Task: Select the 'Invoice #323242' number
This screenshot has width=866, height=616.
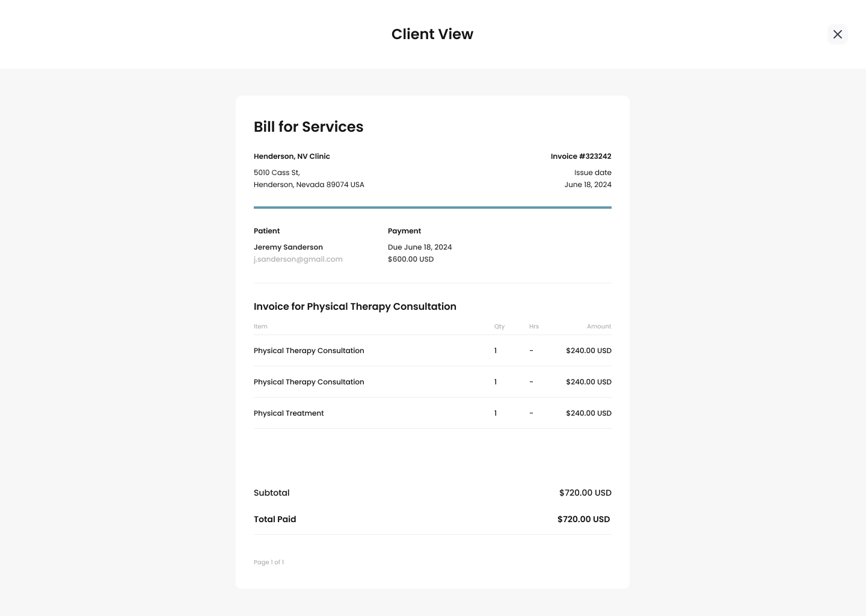Action: pyautogui.click(x=581, y=156)
